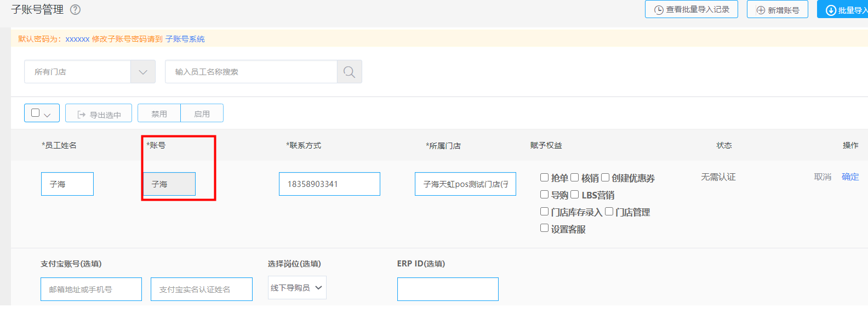Focus the ERP ID input field
Screen dimensions: 868x324
448,289
